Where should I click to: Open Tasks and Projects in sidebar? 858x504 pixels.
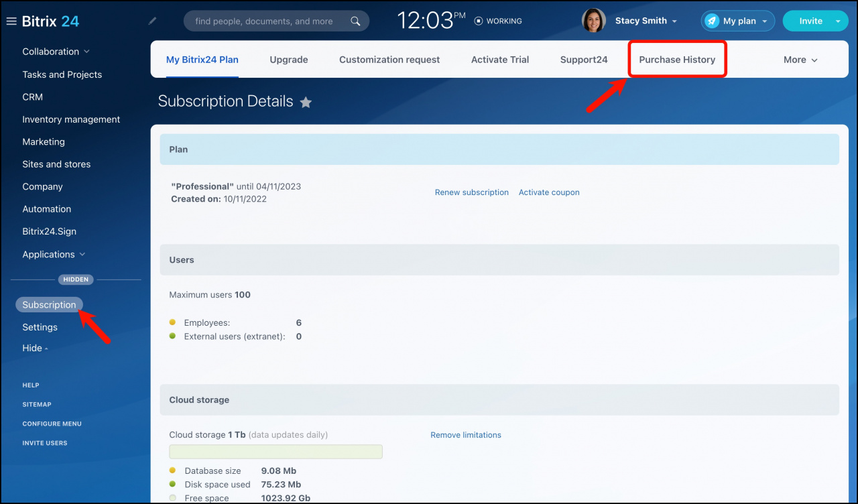tap(62, 74)
